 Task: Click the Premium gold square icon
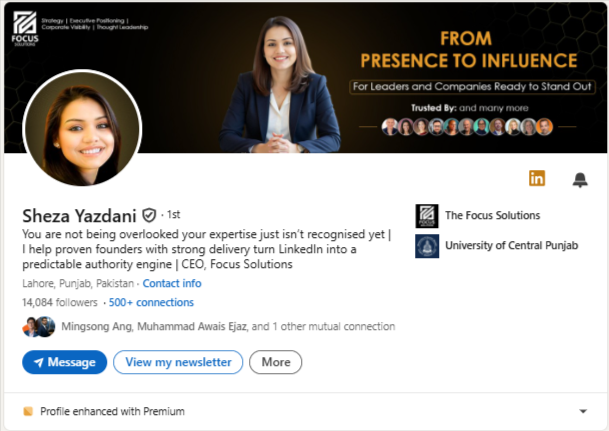[x=28, y=411]
